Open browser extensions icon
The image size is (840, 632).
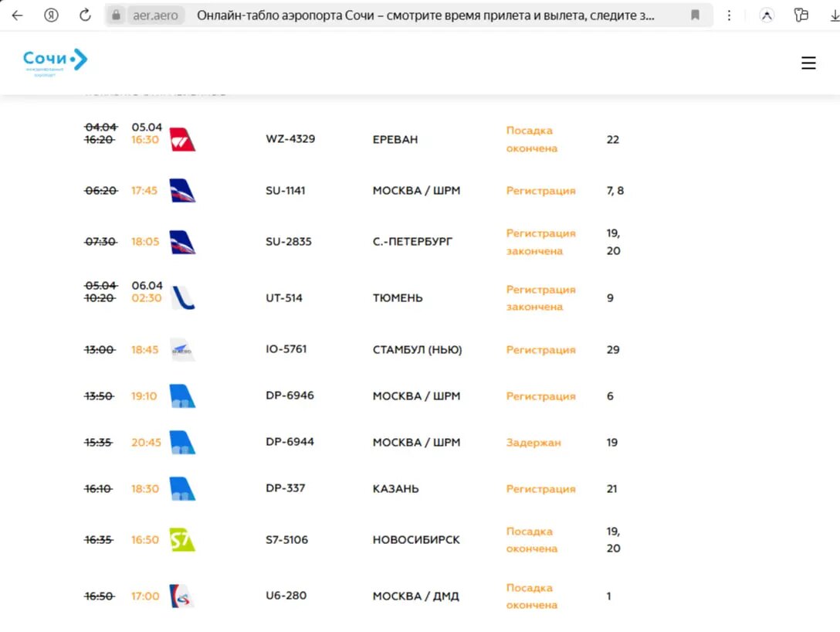(x=801, y=15)
